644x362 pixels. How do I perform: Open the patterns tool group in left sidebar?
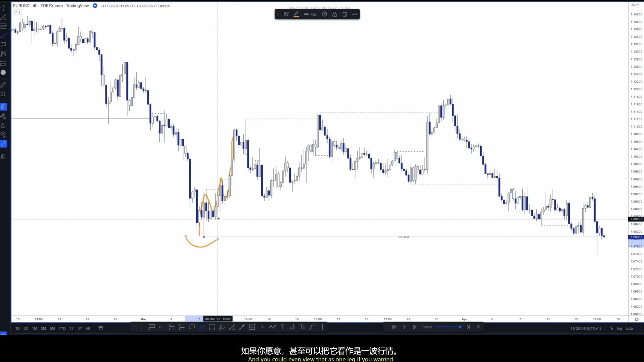click(x=4, y=54)
